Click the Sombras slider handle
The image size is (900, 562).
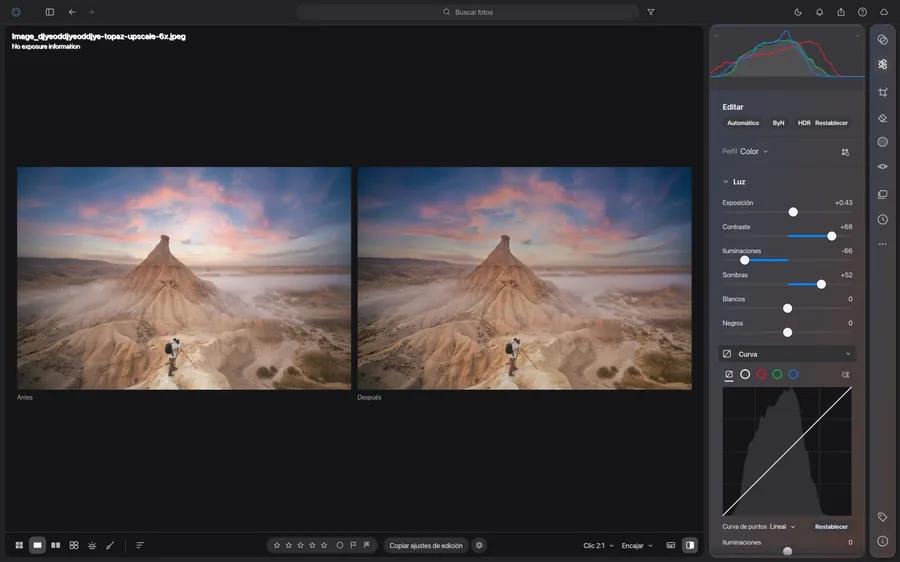[821, 284]
